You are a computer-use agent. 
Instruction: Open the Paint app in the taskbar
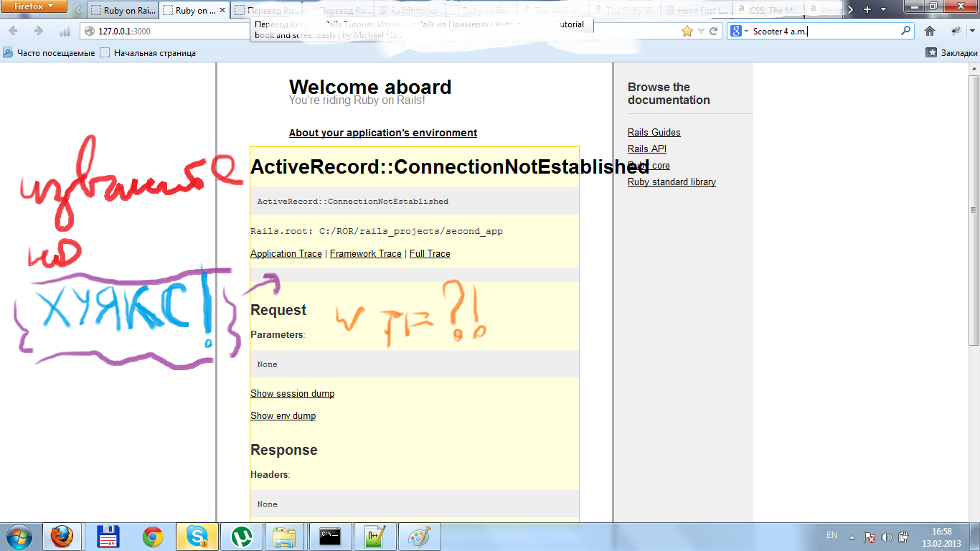[420, 537]
